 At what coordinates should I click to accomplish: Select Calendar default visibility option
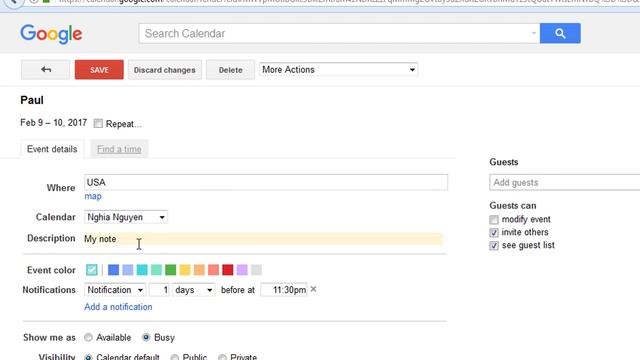pyautogui.click(x=88, y=357)
